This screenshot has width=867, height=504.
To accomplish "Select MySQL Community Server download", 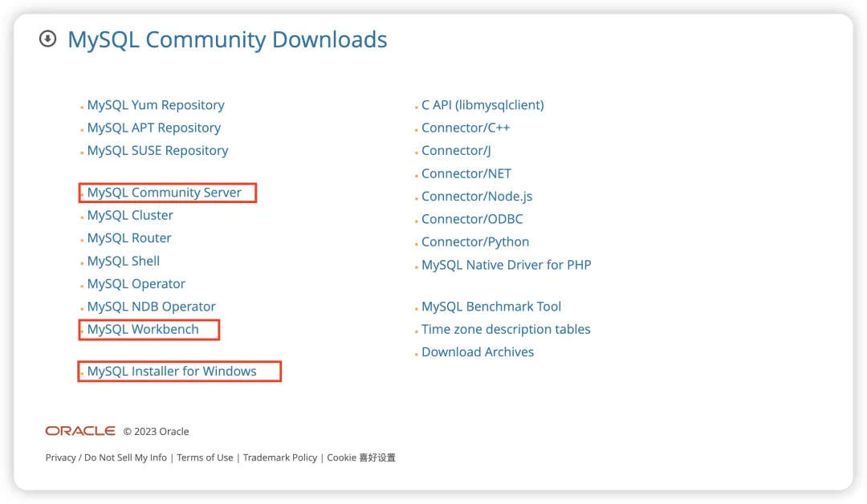I will tap(165, 193).
